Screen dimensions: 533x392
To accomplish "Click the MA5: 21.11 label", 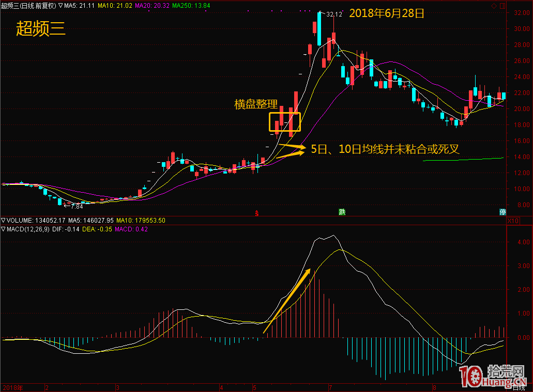I will pos(79,6).
